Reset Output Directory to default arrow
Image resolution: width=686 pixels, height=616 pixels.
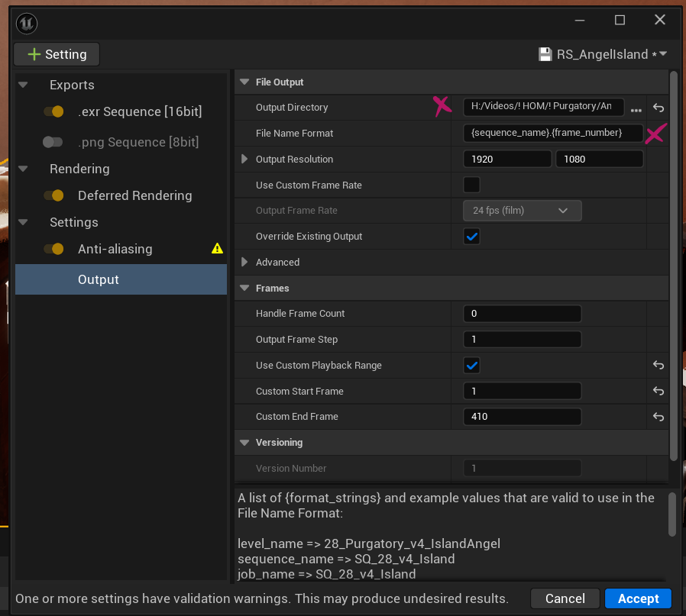pyautogui.click(x=658, y=108)
